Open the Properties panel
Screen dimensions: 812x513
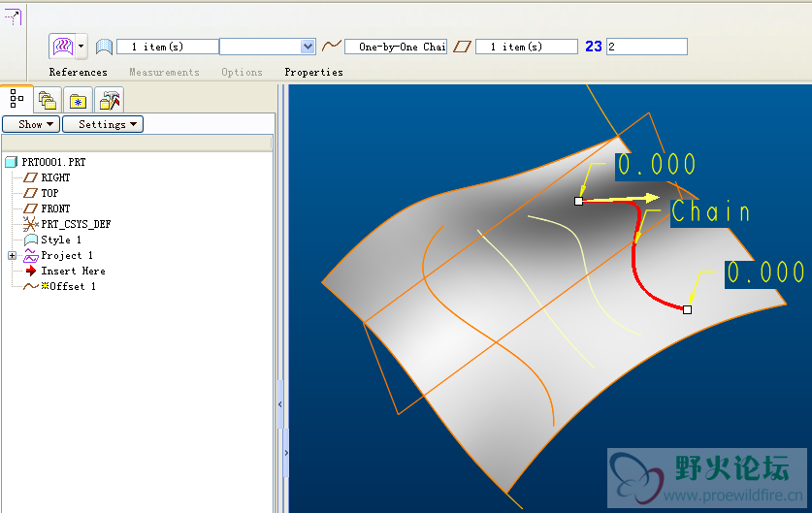(x=313, y=73)
